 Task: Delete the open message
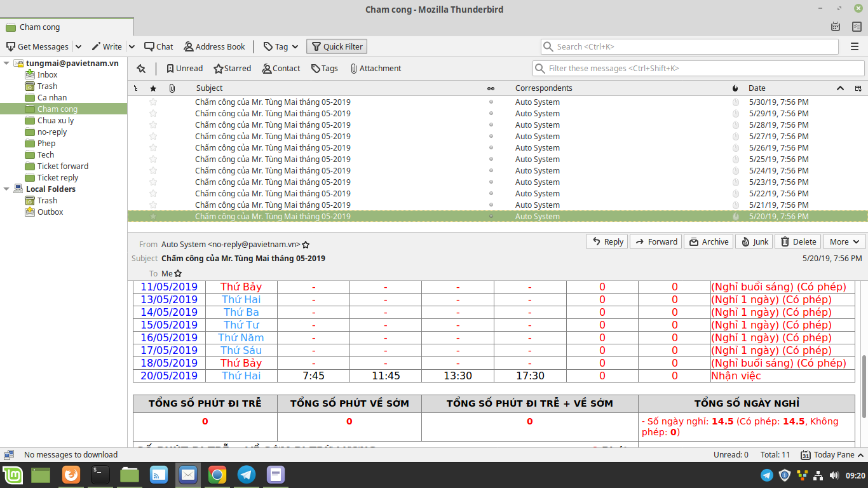[798, 241]
